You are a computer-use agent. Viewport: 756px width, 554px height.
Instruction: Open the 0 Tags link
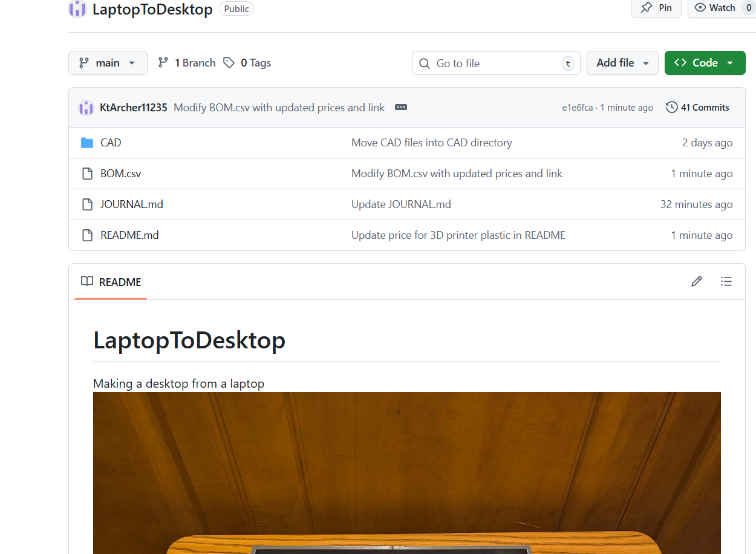click(247, 63)
